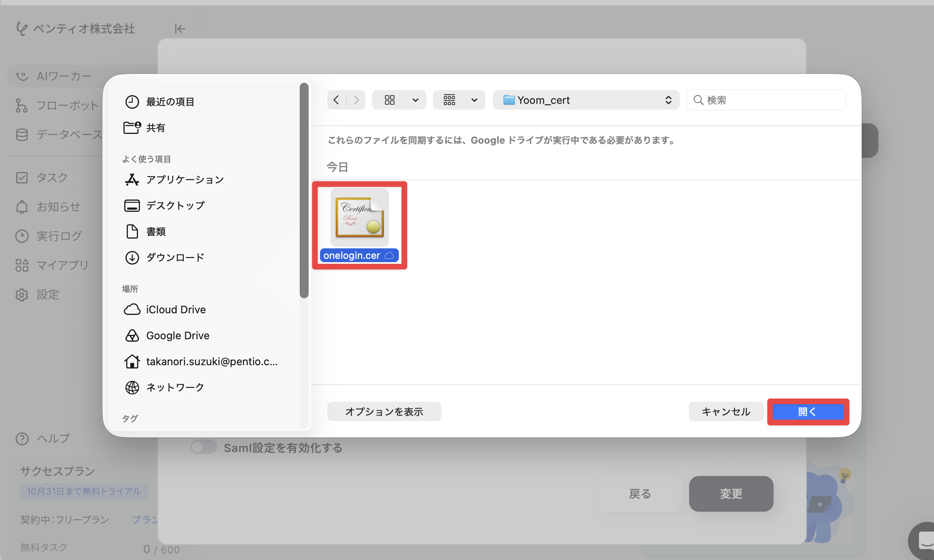Open お知らせ notifications in Yoom sidebar
934x560 pixels.
point(48,207)
